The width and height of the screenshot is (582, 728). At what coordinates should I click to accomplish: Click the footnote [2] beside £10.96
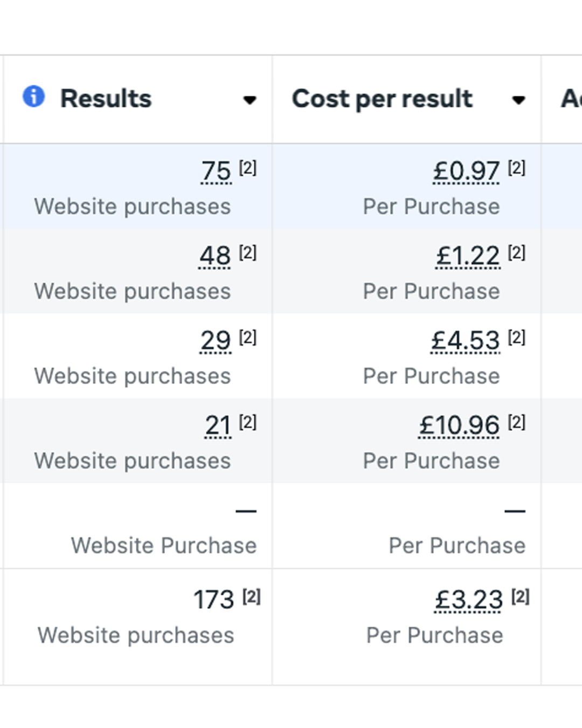(517, 422)
